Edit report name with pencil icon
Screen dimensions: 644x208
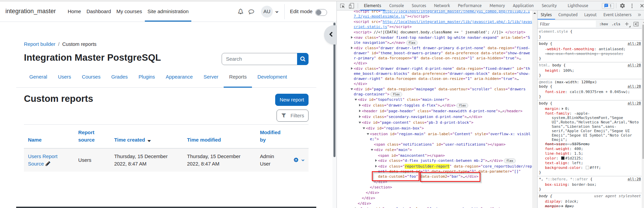pos(48,164)
